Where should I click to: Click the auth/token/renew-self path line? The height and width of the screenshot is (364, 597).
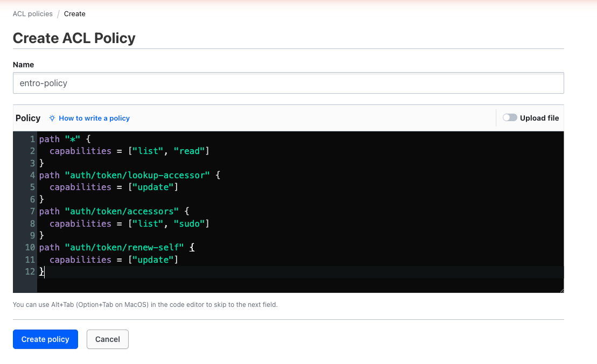(x=117, y=248)
